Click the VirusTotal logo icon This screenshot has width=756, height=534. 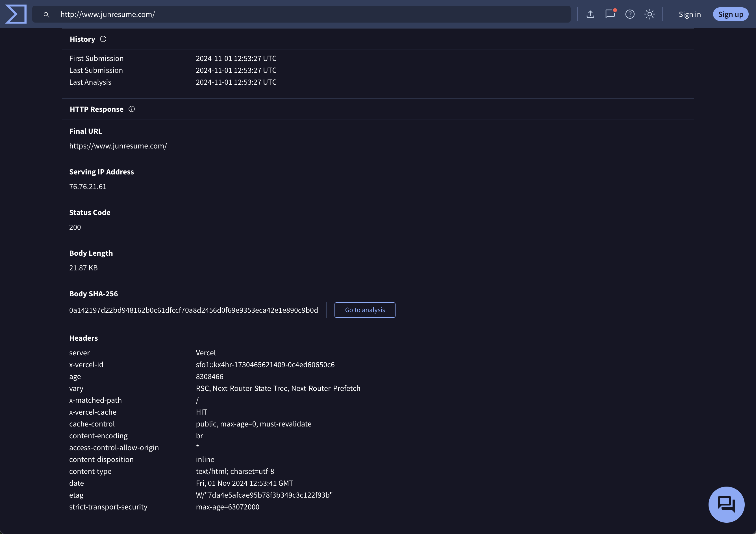[16, 14]
